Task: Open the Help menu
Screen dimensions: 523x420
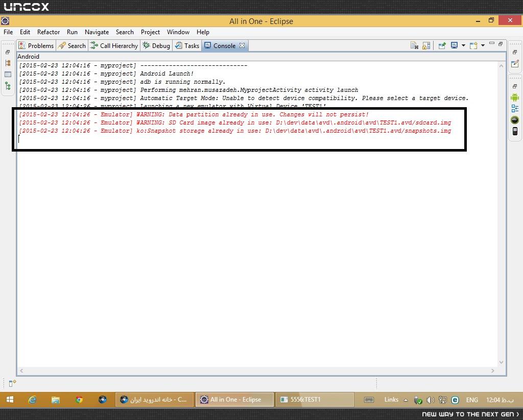Action: pos(203,32)
